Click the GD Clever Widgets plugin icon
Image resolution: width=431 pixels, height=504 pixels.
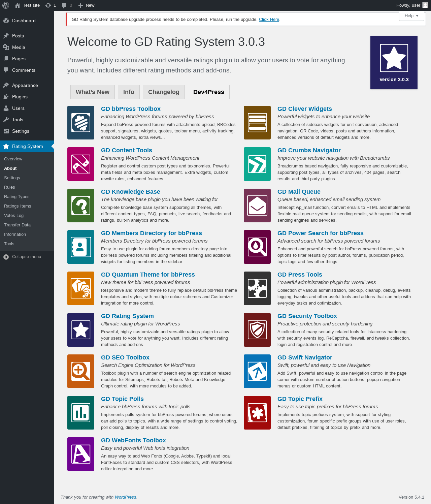click(x=257, y=123)
